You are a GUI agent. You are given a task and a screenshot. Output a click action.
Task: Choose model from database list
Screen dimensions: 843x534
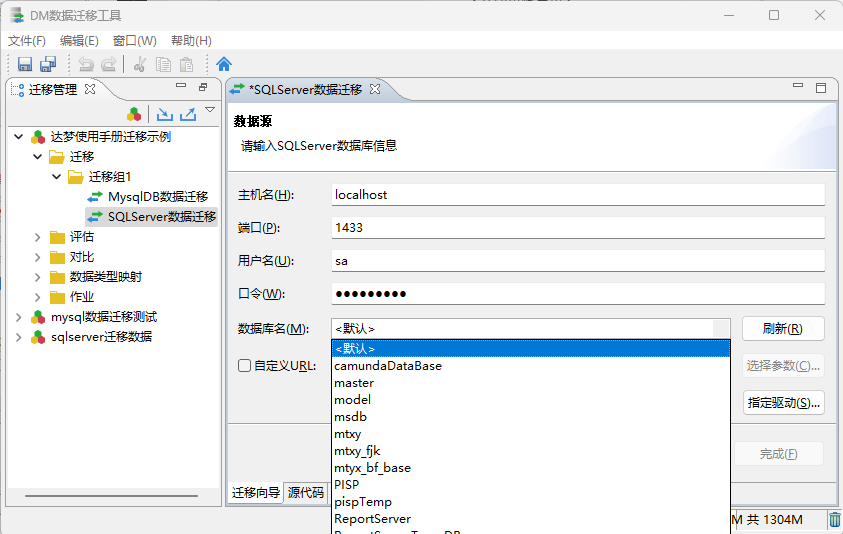(x=531, y=400)
